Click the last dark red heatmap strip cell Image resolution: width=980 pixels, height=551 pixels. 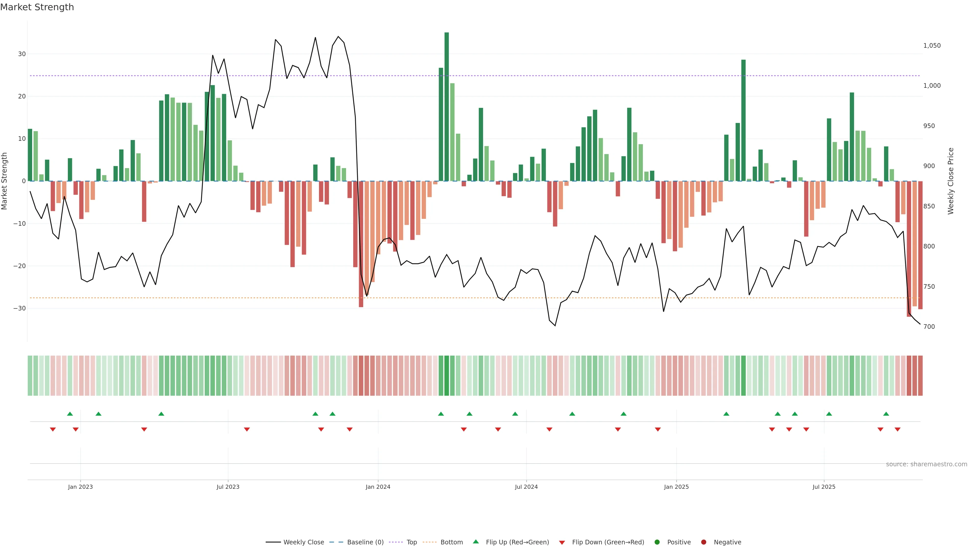point(920,376)
